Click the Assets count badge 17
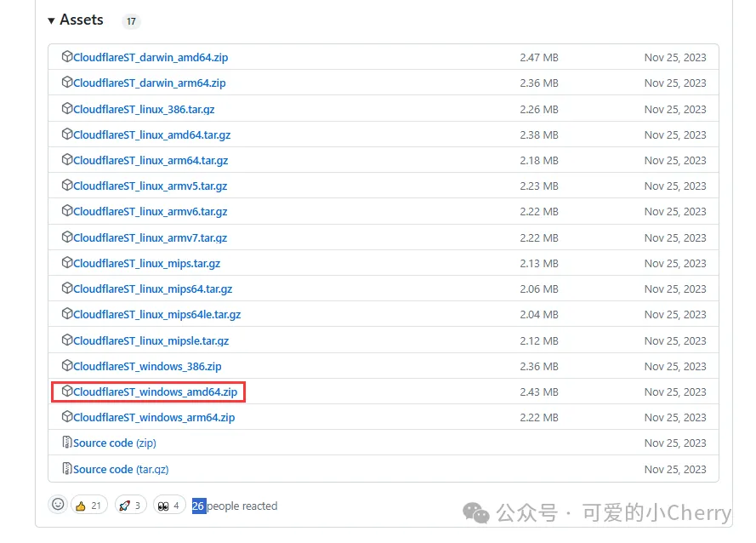 pyautogui.click(x=131, y=21)
